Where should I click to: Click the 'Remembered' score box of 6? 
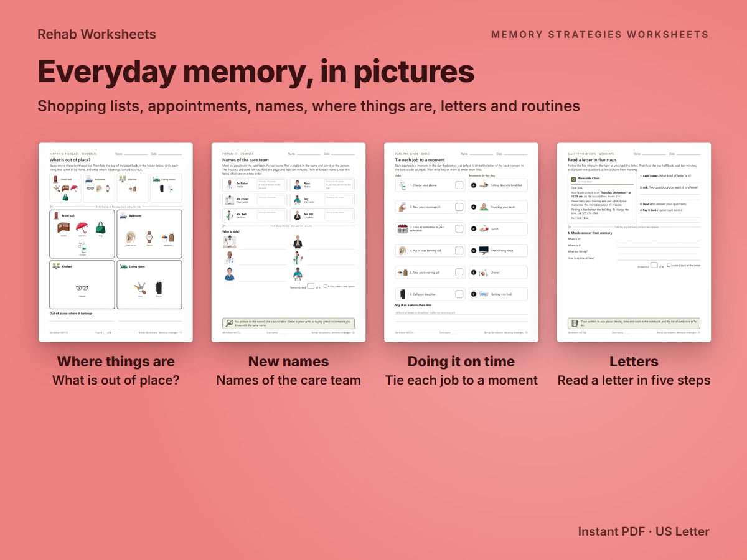coord(311,286)
